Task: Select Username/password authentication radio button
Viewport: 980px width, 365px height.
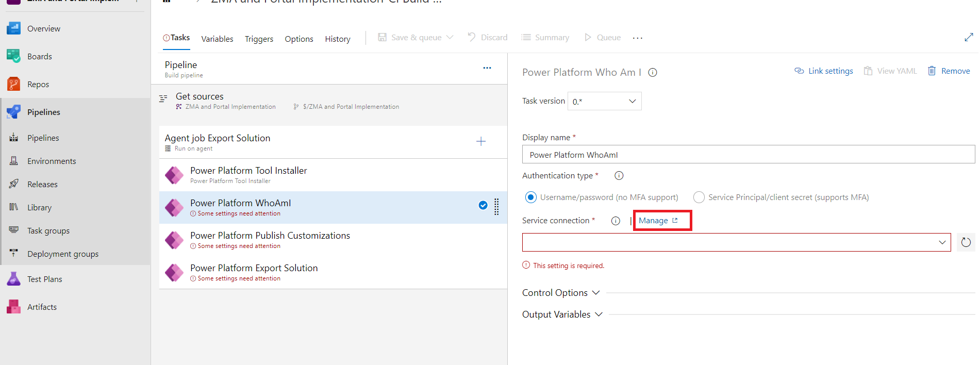Action: (x=530, y=197)
